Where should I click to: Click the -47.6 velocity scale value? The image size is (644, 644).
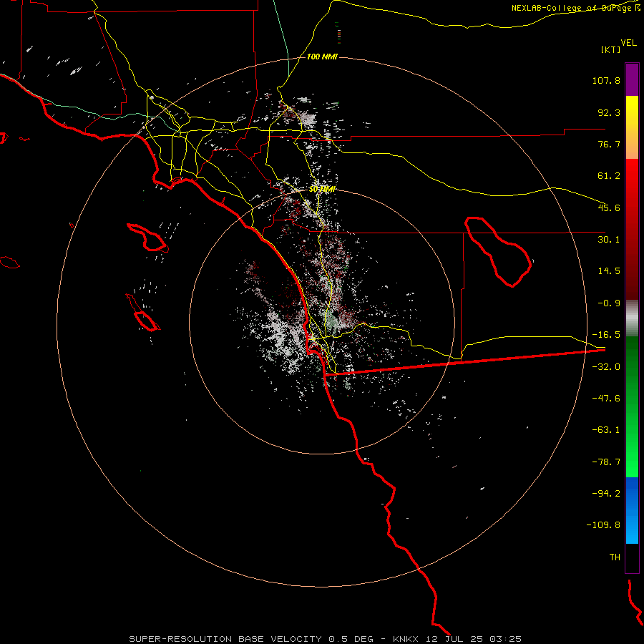pyautogui.click(x=606, y=399)
